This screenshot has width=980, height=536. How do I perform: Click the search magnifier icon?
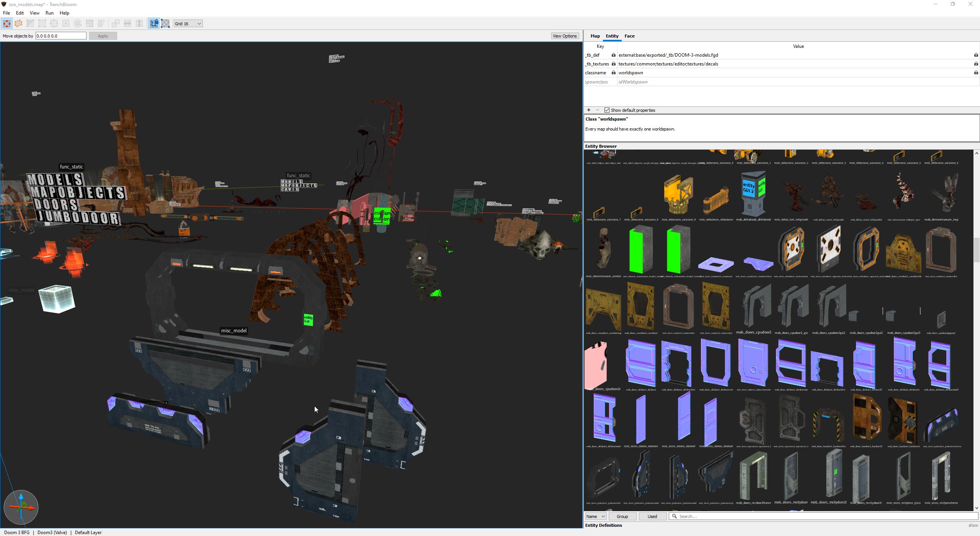[675, 516]
